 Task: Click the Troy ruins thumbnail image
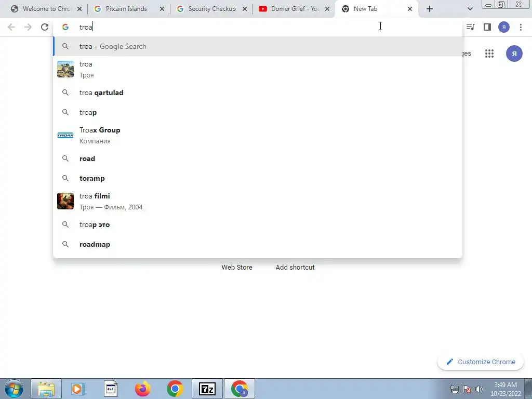pos(65,69)
